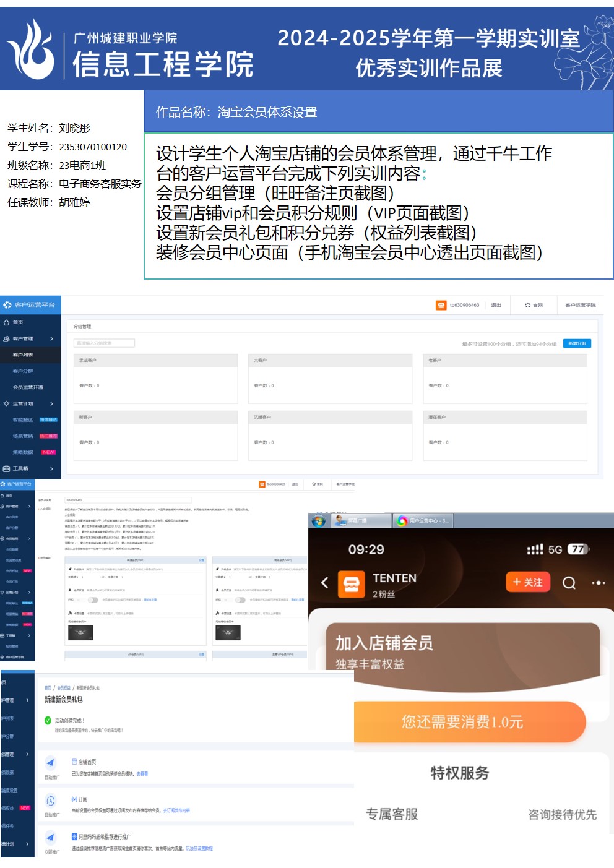This screenshot has width=614, height=868.
Task: Tap the orange 关注 follow button
Action: pyautogui.click(x=528, y=582)
